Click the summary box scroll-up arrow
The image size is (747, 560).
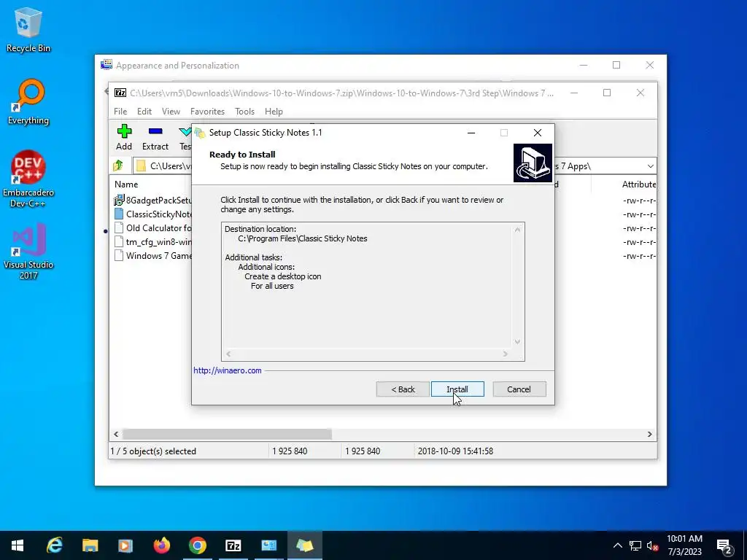click(517, 230)
